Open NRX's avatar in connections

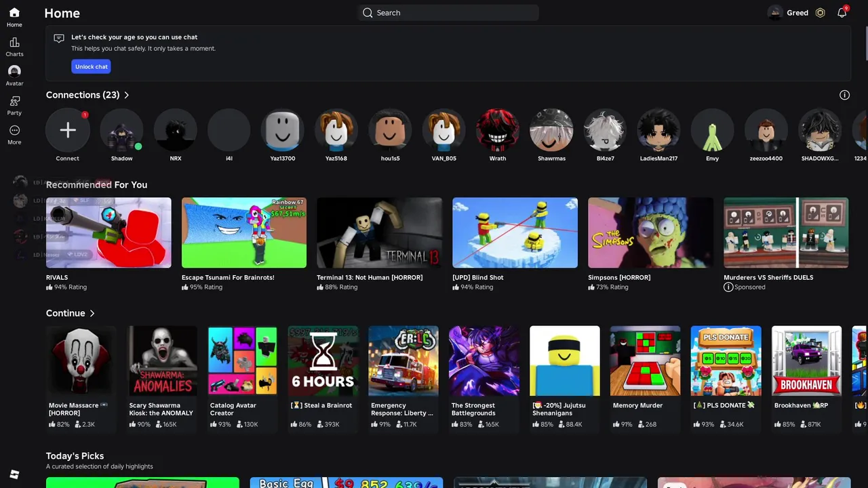(x=176, y=130)
